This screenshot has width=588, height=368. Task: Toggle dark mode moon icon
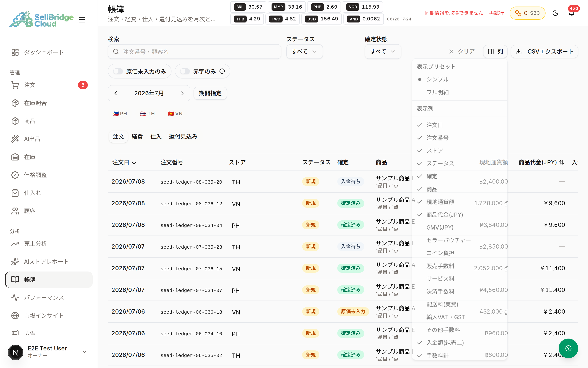pyautogui.click(x=555, y=13)
